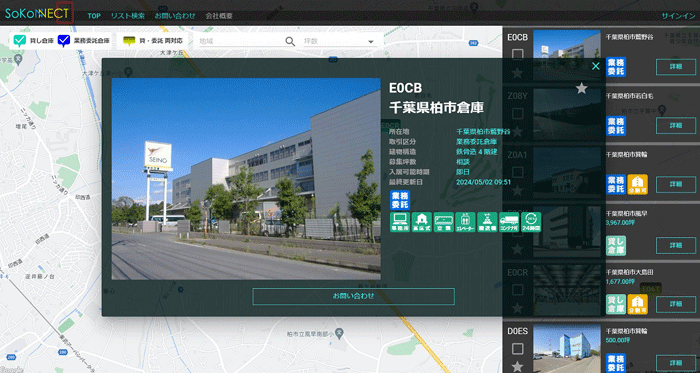Click the elevator amenity icon

465,222
